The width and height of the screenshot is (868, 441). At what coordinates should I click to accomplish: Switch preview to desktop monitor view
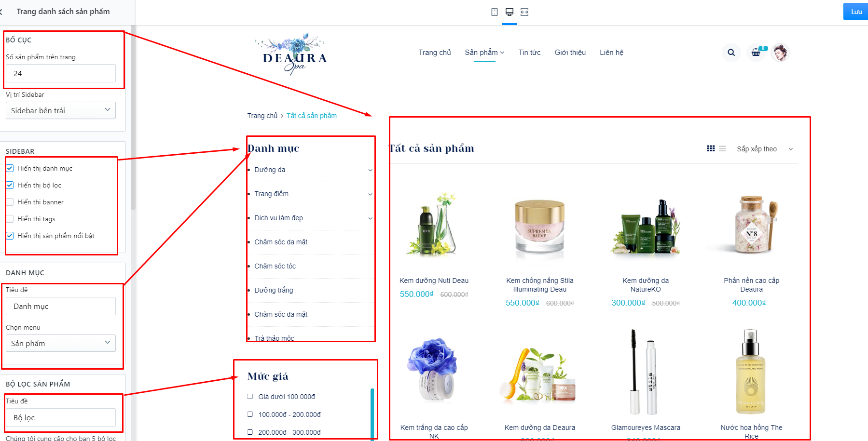[510, 12]
